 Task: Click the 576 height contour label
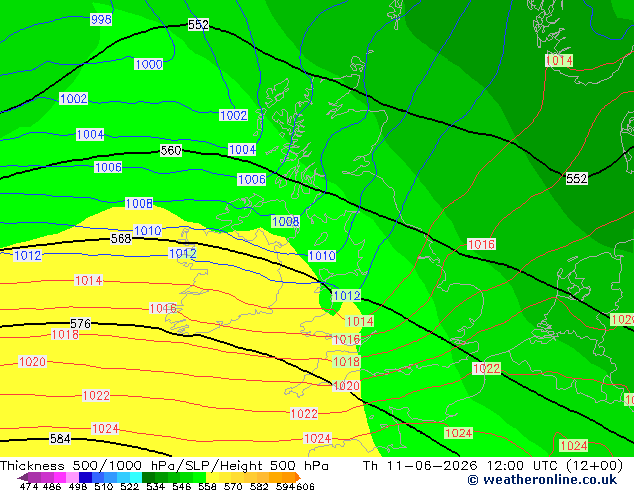pos(80,323)
